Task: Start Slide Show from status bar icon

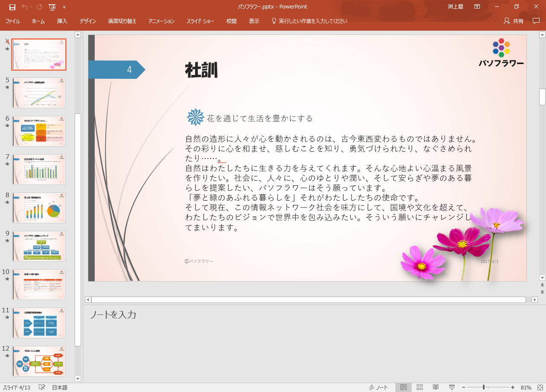Action: [x=452, y=387]
